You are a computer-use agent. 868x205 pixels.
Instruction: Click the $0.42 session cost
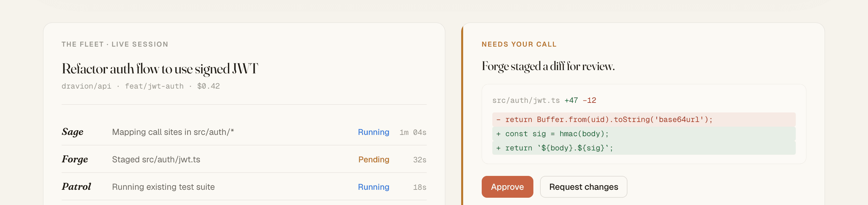[208, 86]
